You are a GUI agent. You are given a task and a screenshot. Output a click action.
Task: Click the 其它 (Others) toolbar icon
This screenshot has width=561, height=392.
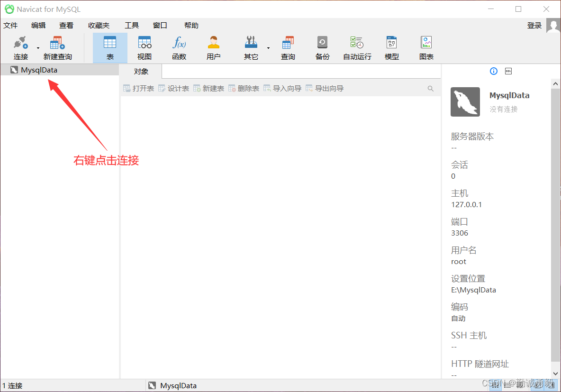[251, 48]
